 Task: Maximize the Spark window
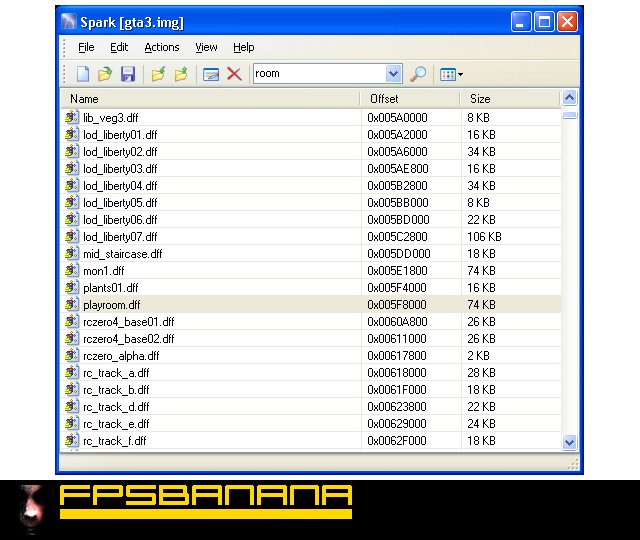(544, 22)
